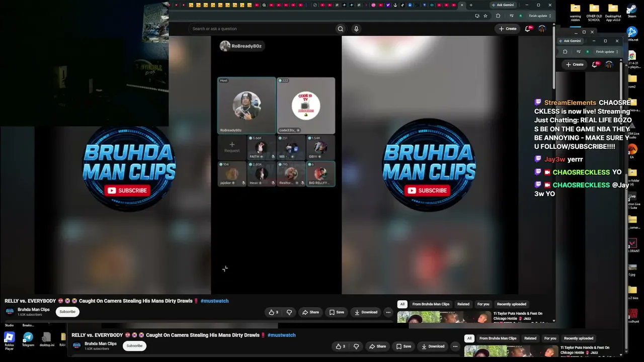Select the For you chip in upper window
Image resolution: width=644 pixels, height=362 pixels.
[483, 304]
